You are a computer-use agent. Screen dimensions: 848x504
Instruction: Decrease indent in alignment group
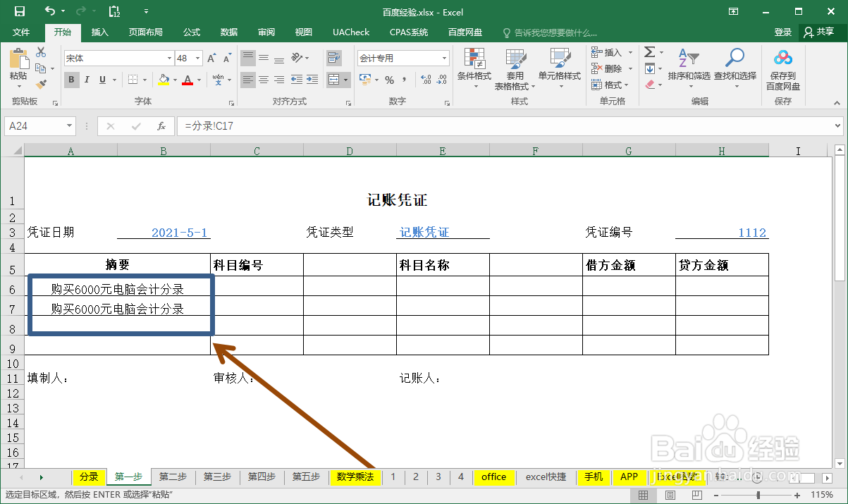pos(297,80)
